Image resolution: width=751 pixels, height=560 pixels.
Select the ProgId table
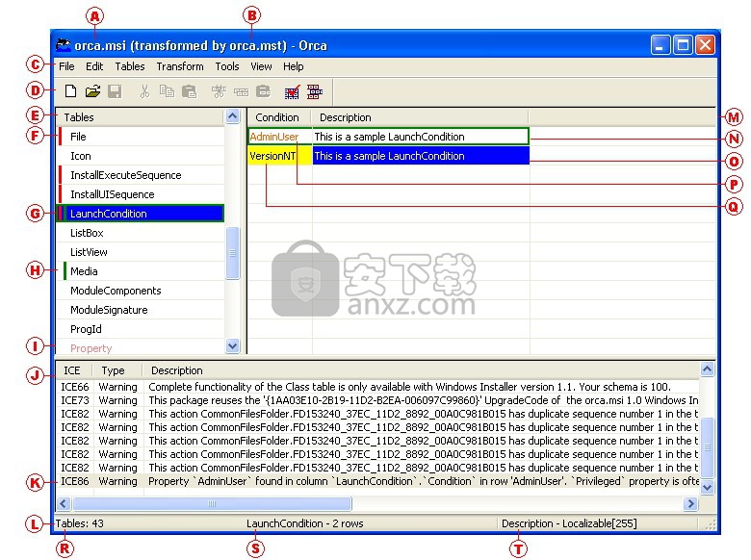tap(141, 329)
